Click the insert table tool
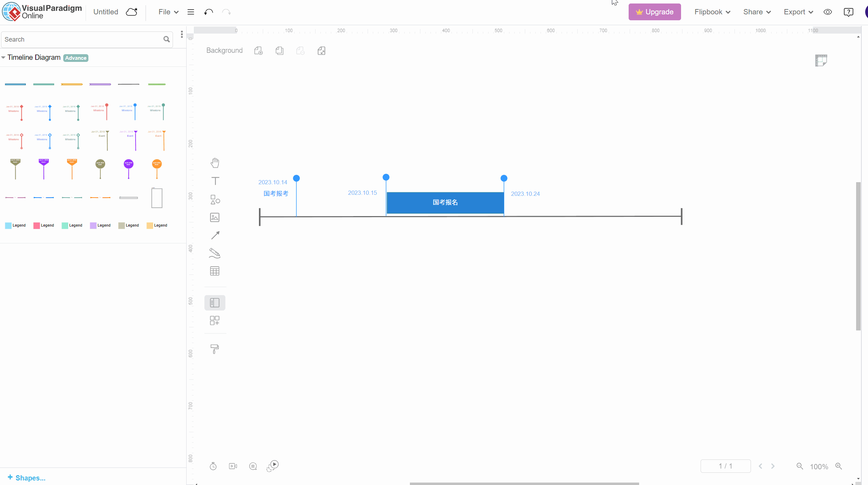Screen dimensions: 868x485 click(215, 271)
